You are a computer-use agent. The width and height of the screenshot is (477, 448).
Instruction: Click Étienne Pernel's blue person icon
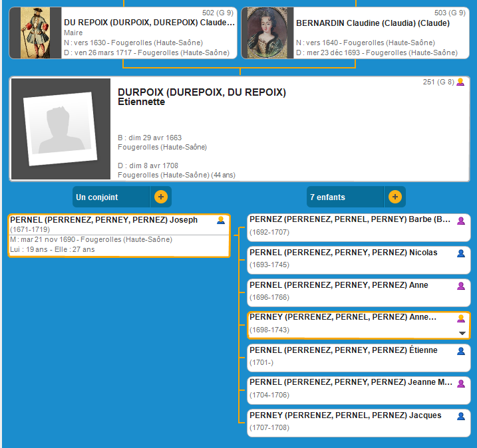pos(460,350)
